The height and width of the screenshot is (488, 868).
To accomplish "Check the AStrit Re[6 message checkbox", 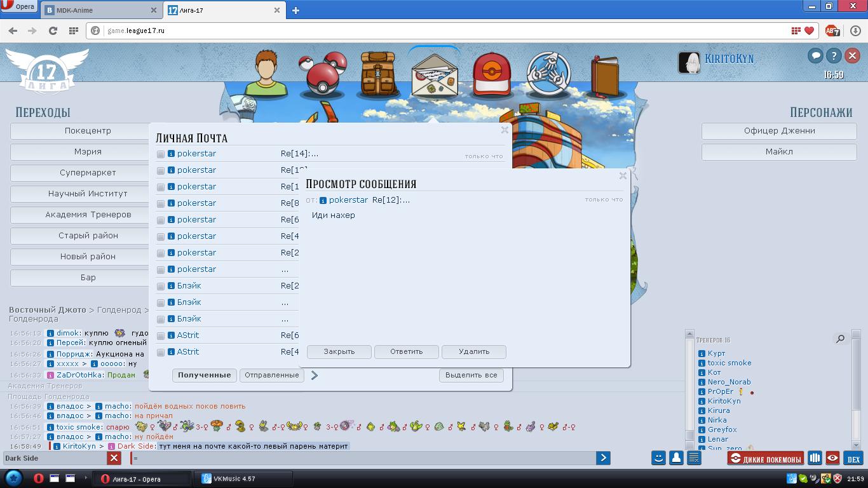I will click(161, 336).
